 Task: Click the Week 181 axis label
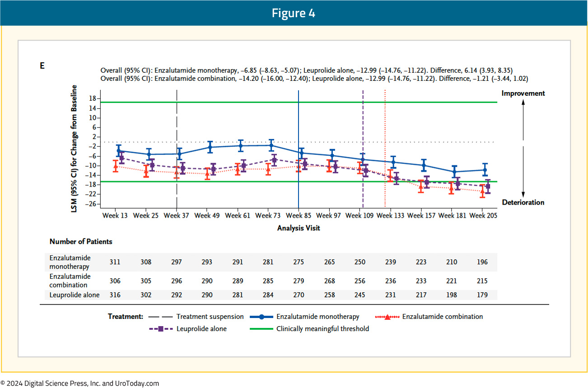click(x=453, y=216)
